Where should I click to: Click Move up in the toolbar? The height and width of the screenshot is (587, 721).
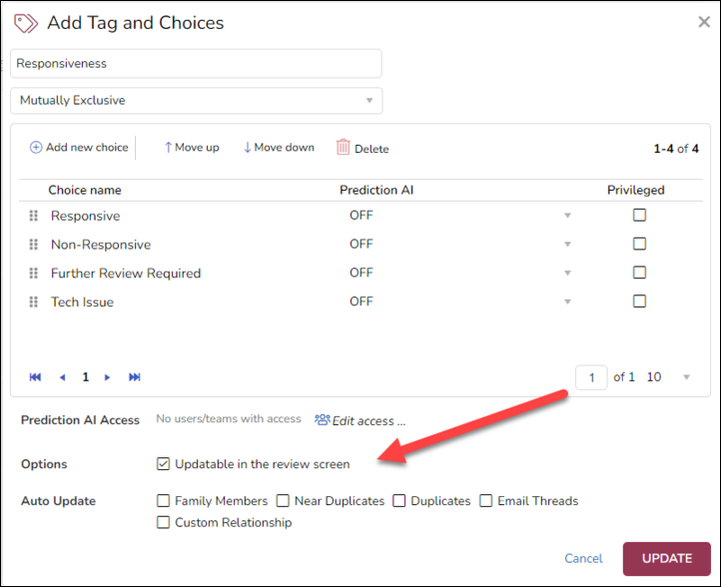tap(192, 147)
